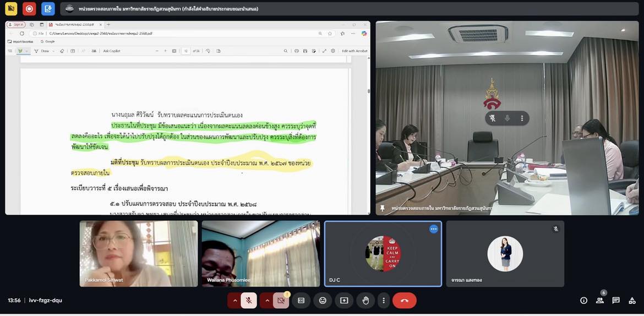Viewport: 644px width, 316px height.
Task: Open the activities icon
Action: [x=632, y=301]
